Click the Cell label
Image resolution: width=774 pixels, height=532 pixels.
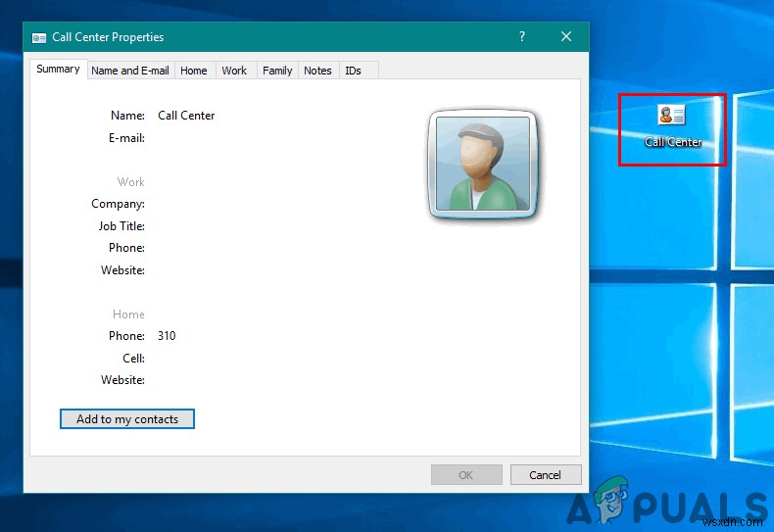[x=134, y=359]
